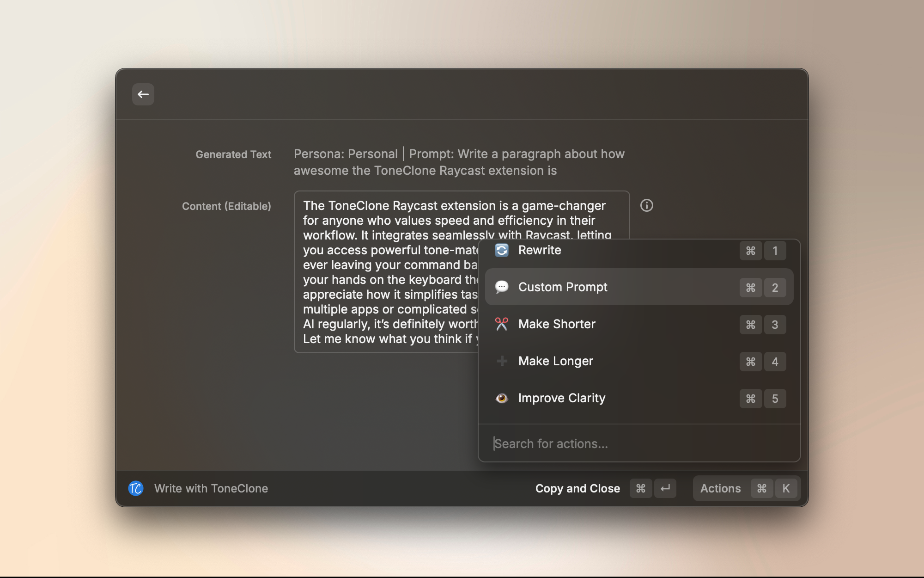Choose the Rewrite action from the menu

pyautogui.click(x=540, y=250)
